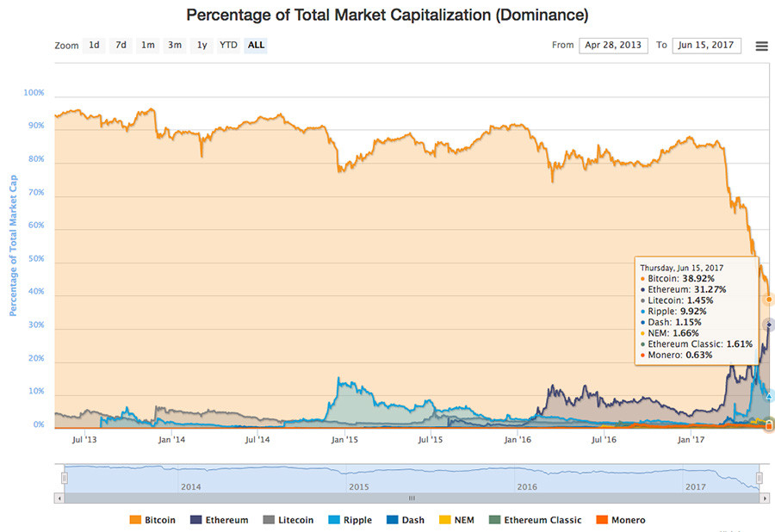Click the navigator left handle grip
Viewport: 775px width, 532px height.
click(x=65, y=478)
